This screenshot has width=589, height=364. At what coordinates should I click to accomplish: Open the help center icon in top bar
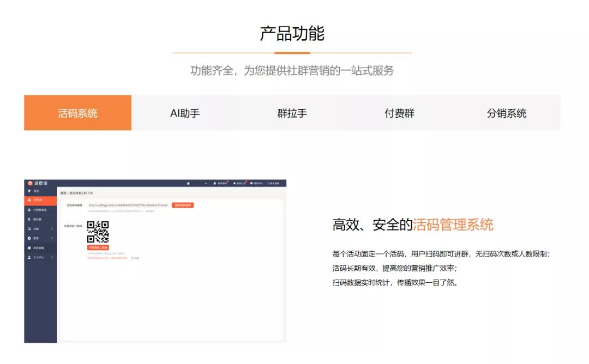pos(251,183)
